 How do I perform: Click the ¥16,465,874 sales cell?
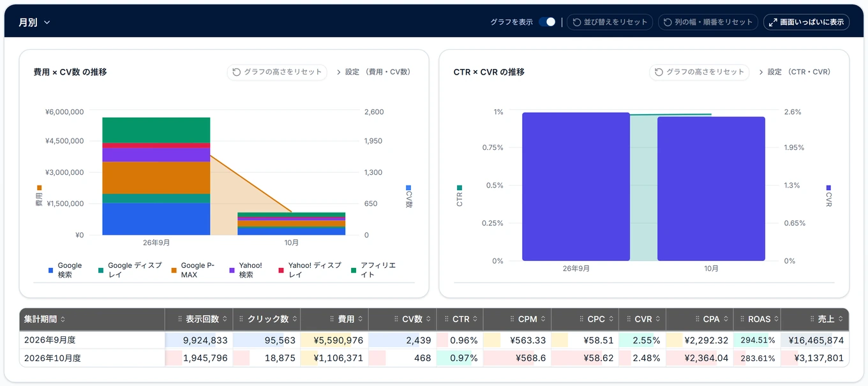(x=815, y=340)
